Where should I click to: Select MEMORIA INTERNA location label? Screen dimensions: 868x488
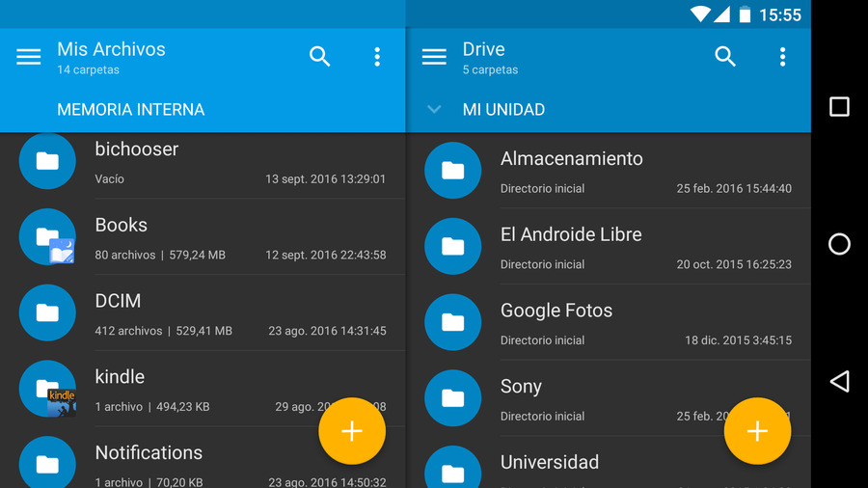coord(130,110)
